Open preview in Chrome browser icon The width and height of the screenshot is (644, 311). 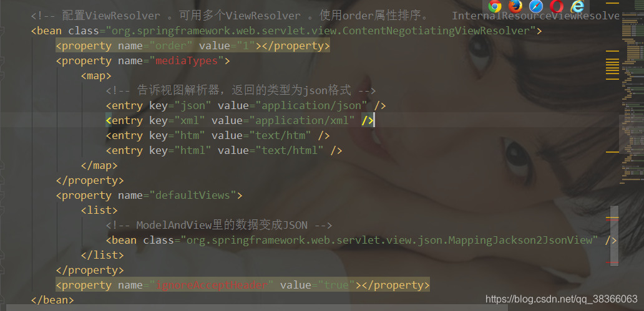[495, 7]
